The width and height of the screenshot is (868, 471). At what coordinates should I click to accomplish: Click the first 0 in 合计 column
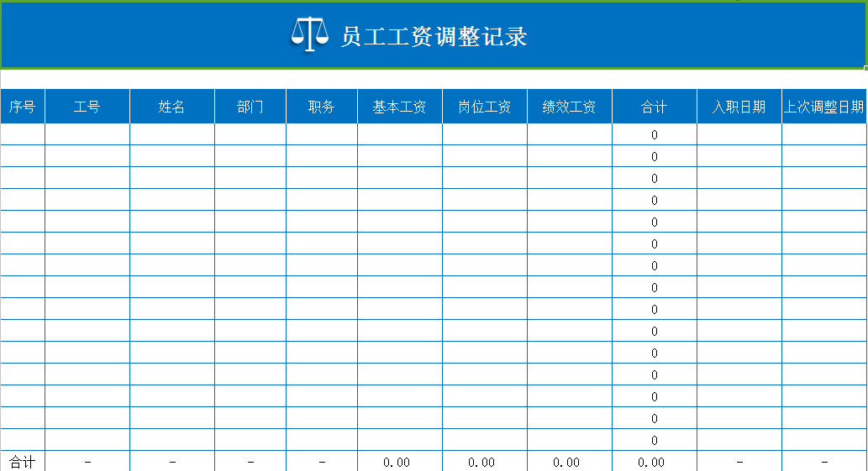click(x=655, y=135)
